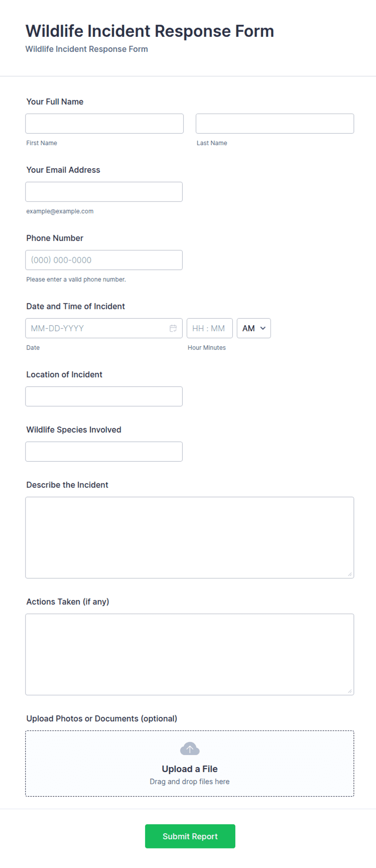Click the Wildlife Incident Response Form heading

pos(150,31)
